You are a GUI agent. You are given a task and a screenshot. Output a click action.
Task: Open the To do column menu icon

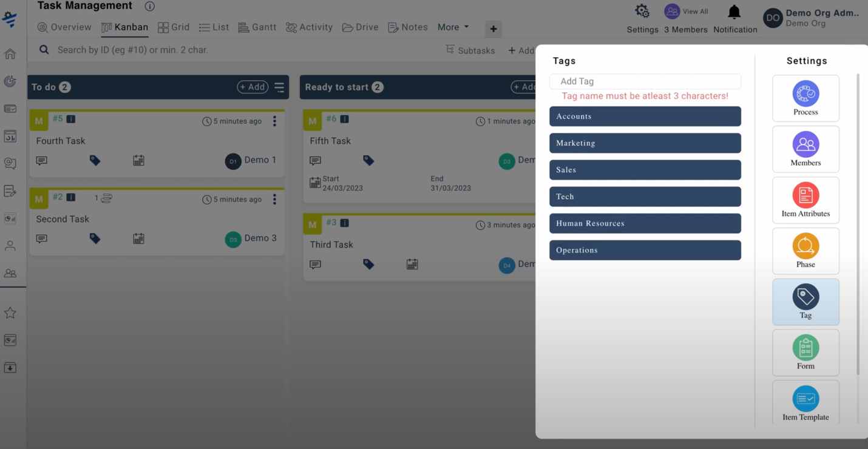pyautogui.click(x=279, y=87)
